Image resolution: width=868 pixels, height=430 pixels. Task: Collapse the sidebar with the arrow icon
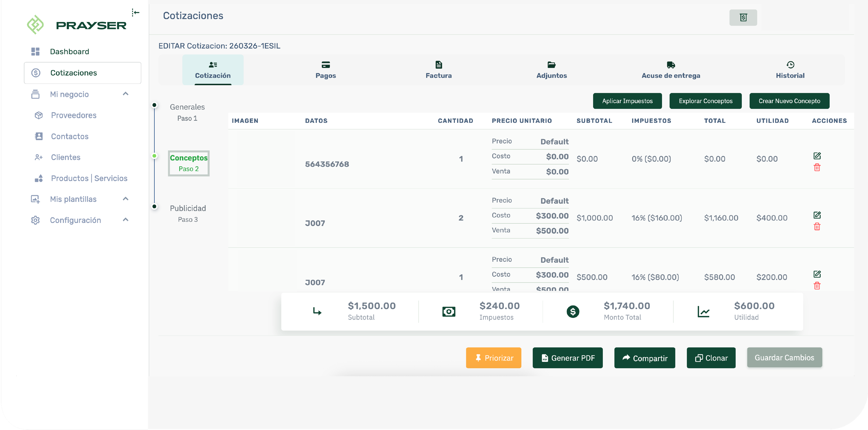[136, 13]
